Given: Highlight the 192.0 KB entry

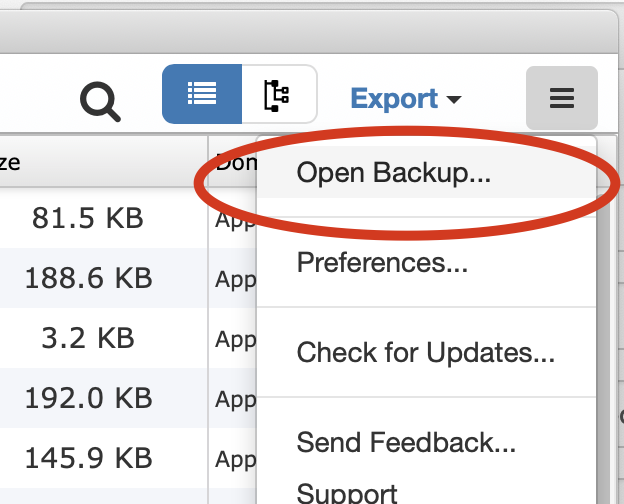Looking at the screenshot, I should tap(88, 398).
